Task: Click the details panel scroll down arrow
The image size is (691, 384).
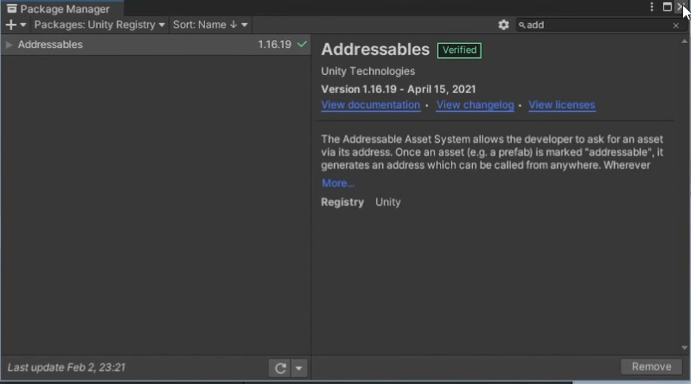Action: [x=684, y=348]
